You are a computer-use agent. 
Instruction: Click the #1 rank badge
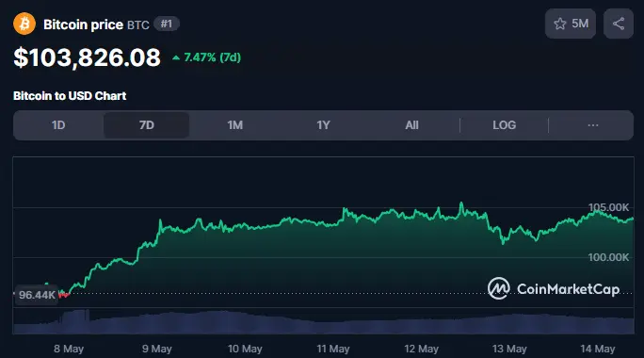(167, 24)
